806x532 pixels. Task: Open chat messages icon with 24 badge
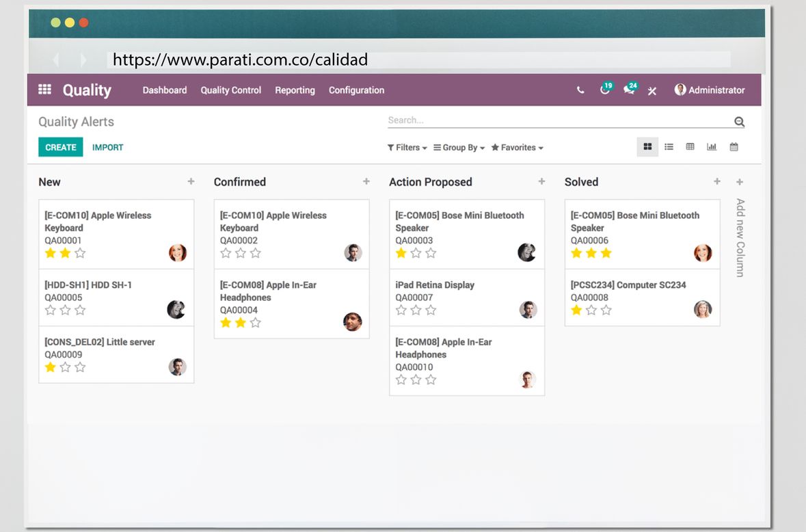point(628,90)
